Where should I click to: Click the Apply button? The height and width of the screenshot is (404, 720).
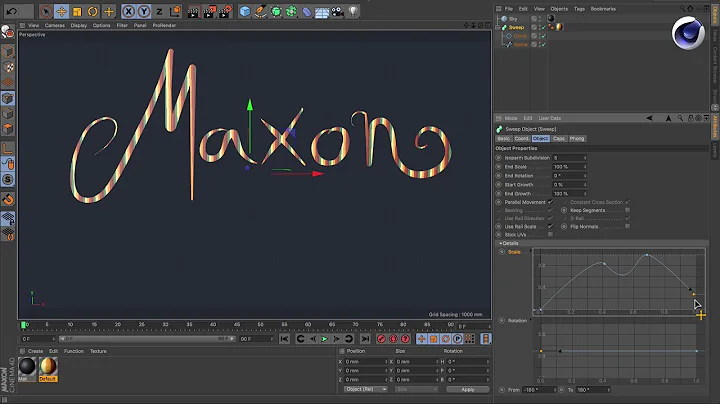[x=468, y=389]
